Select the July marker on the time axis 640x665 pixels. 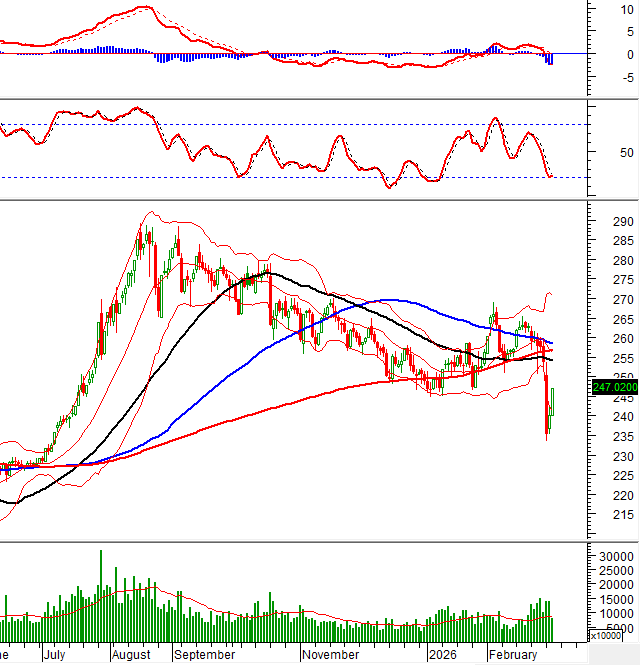click(56, 655)
